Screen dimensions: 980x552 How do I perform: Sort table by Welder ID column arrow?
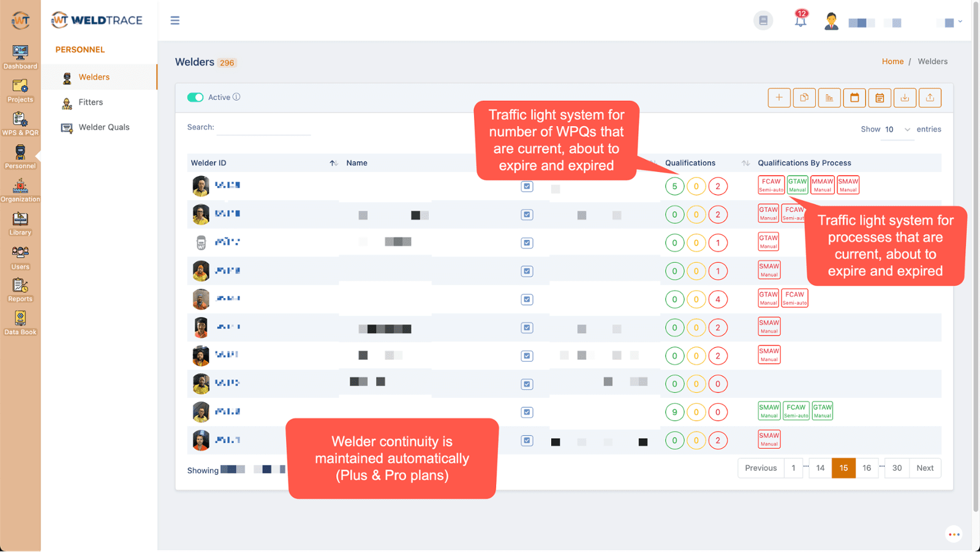pyautogui.click(x=333, y=163)
